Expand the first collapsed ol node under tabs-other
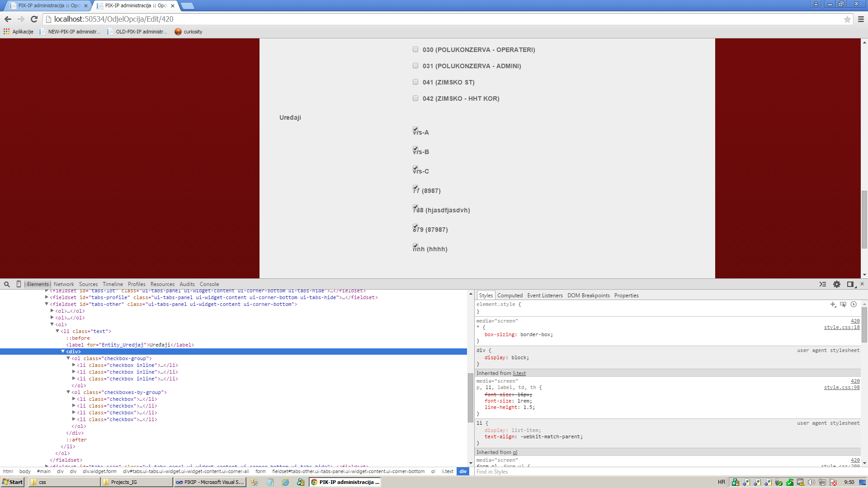Screen dimensions: 868x488 [x=52, y=311]
